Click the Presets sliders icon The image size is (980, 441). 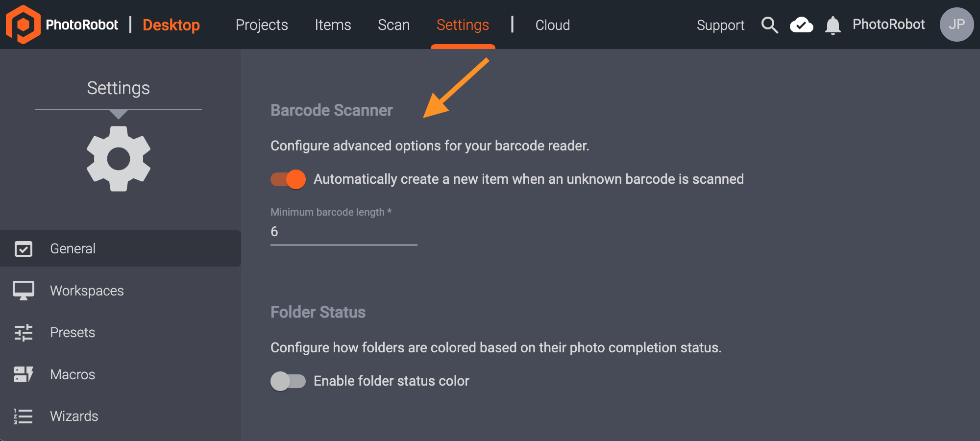tap(24, 333)
